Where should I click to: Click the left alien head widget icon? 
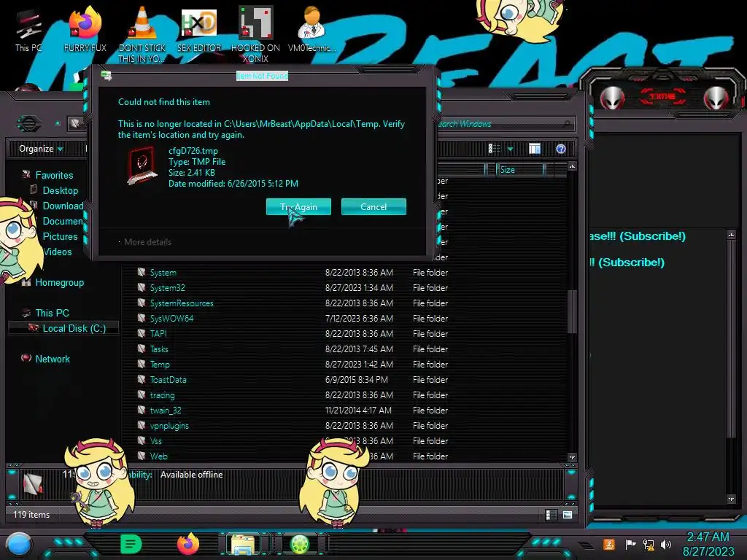(612, 98)
